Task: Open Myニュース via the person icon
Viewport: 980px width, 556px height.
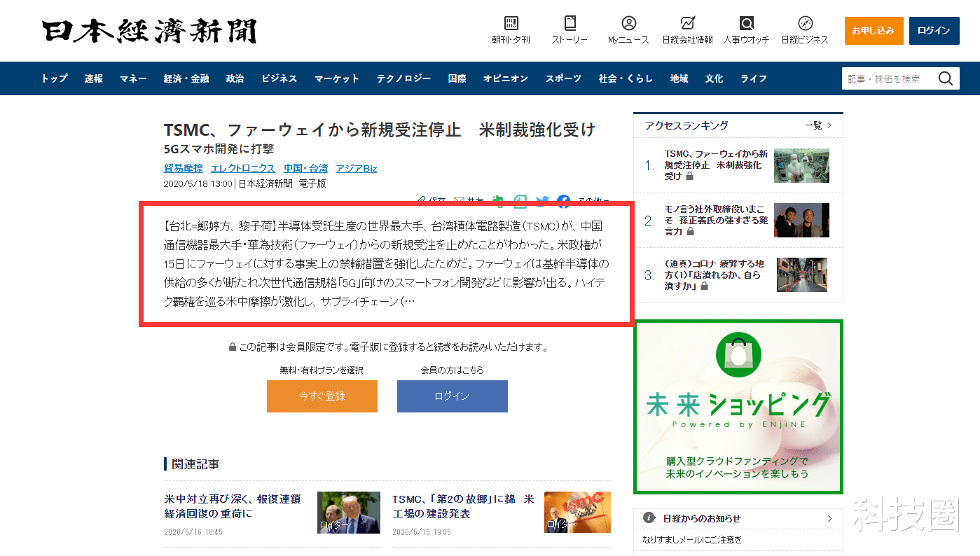Action: point(628,31)
